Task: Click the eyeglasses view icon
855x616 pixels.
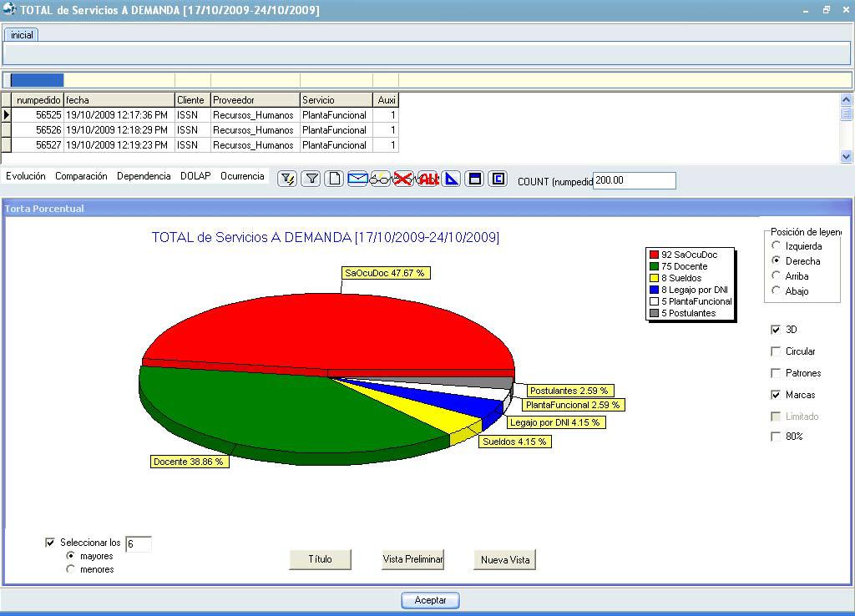Action: pos(381,179)
